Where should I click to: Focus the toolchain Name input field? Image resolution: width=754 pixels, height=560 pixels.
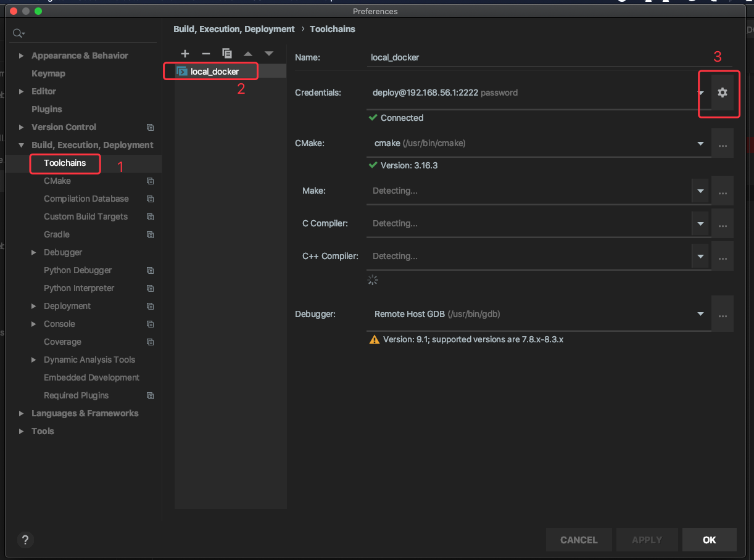click(549, 57)
